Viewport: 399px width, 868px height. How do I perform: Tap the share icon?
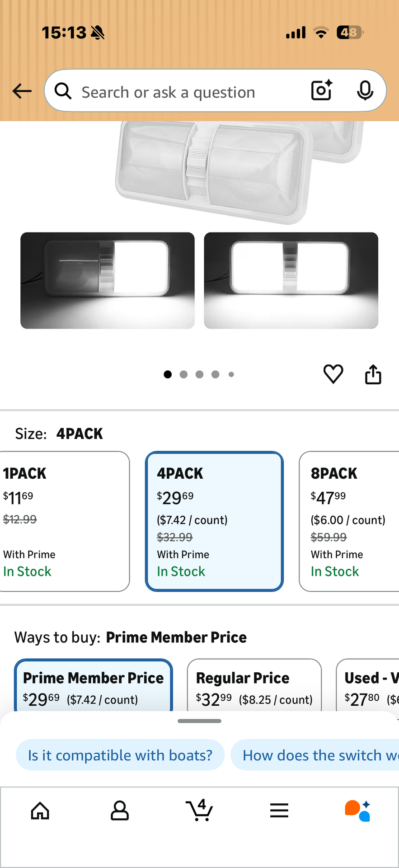tap(373, 374)
